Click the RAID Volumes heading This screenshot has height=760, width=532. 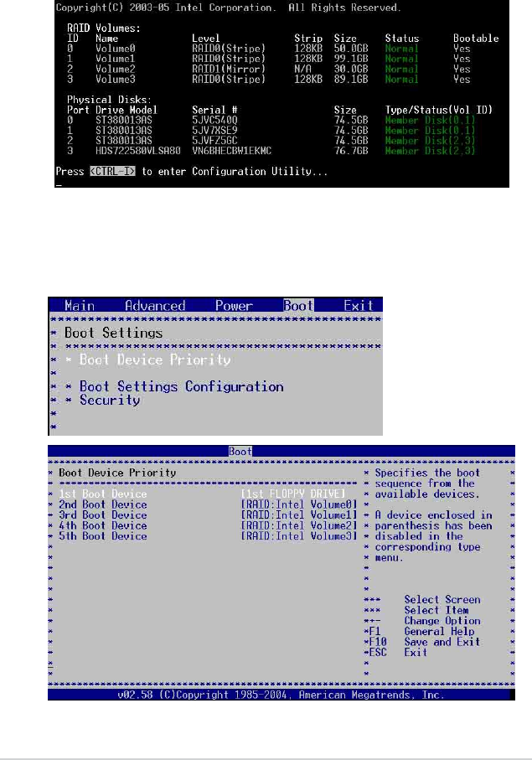pos(104,28)
